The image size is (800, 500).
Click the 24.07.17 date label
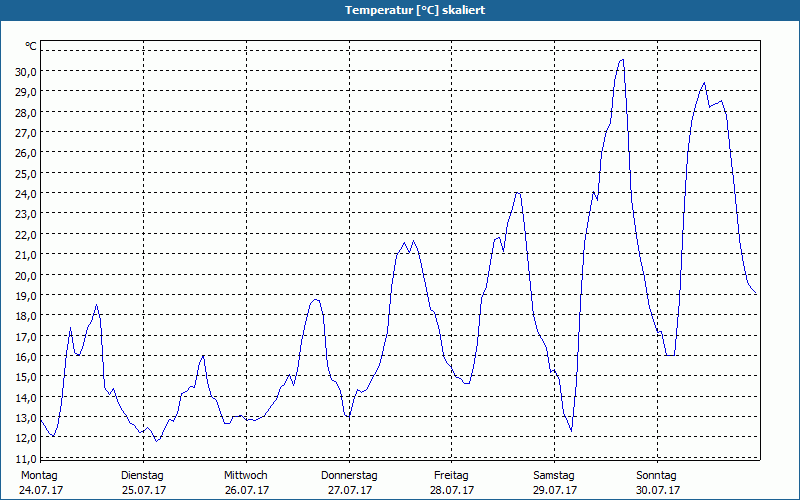[41, 490]
